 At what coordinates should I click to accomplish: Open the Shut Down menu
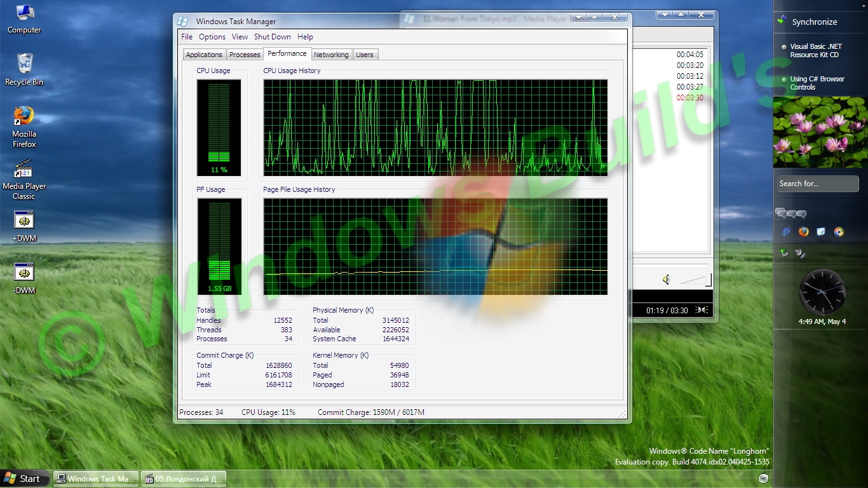coord(272,37)
